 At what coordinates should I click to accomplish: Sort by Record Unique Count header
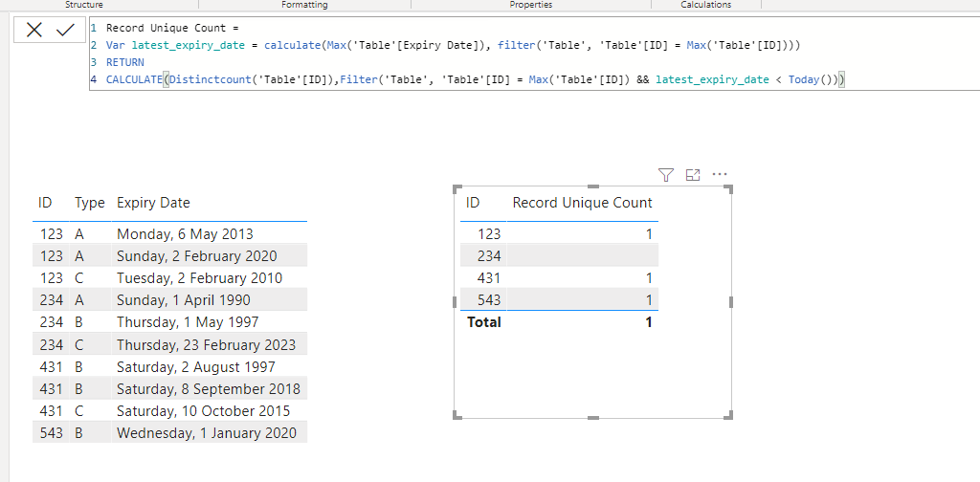coord(582,203)
